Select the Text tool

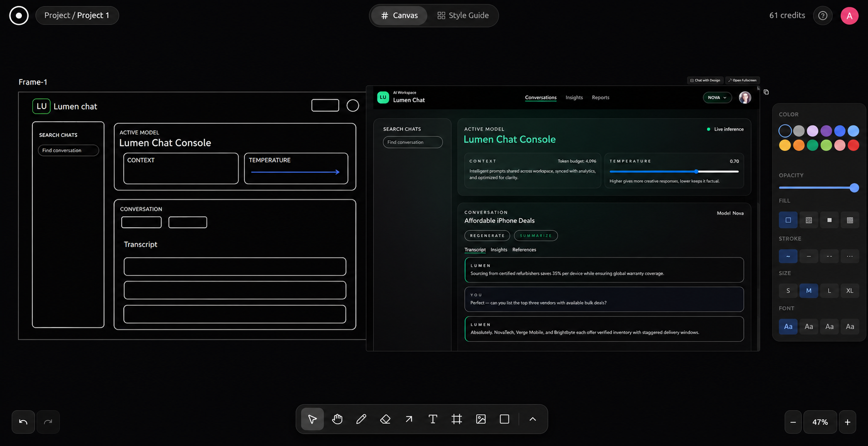click(433, 419)
